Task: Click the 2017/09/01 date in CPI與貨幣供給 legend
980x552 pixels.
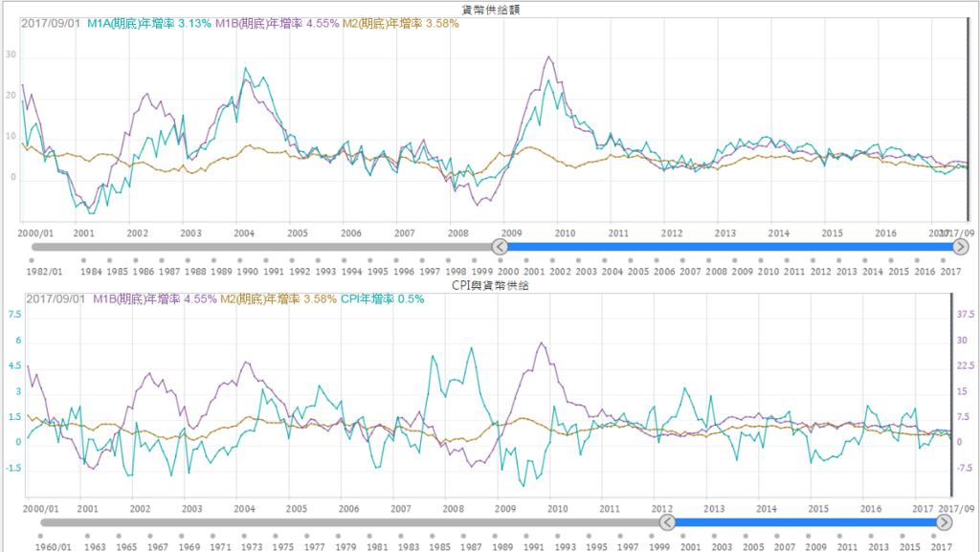Action: (55, 299)
